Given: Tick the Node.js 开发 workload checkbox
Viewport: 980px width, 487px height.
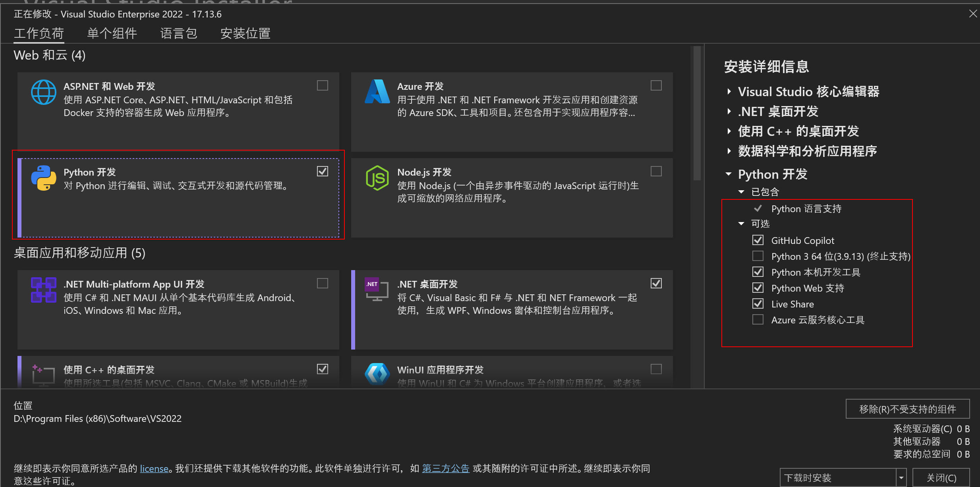Looking at the screenshot, I should [656, 172].
